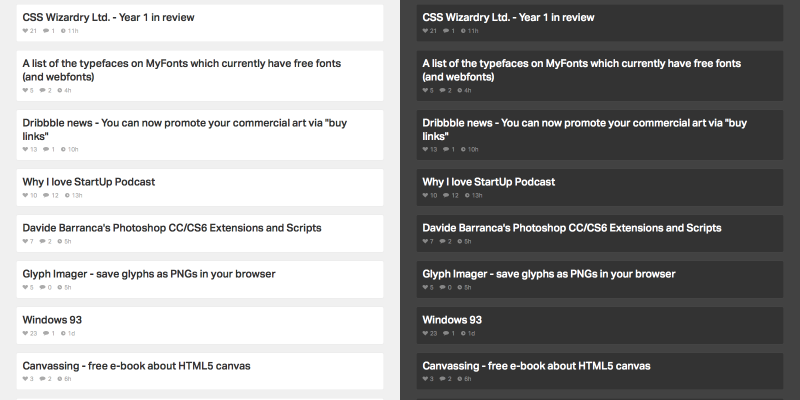Click heart icon under MyFonts post in dark panel

point(425,90)
